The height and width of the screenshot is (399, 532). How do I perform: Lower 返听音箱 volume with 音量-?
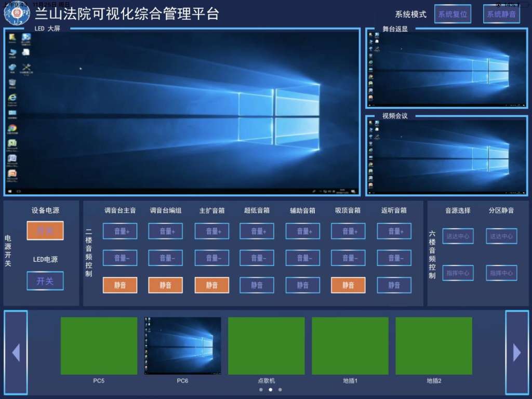click(x=394, y=258)
